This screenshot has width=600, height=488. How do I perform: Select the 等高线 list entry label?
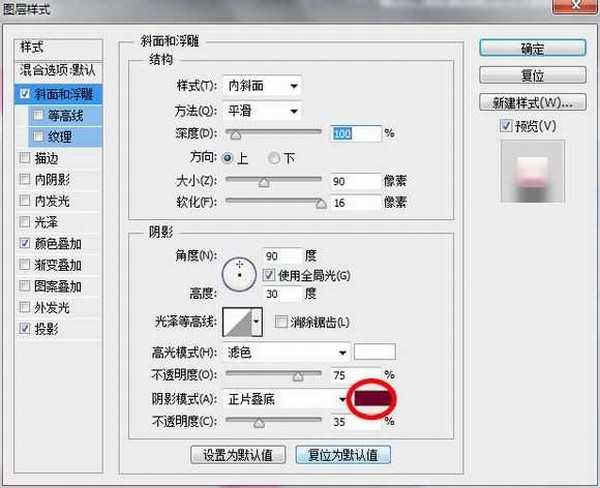tap(65, 115)
